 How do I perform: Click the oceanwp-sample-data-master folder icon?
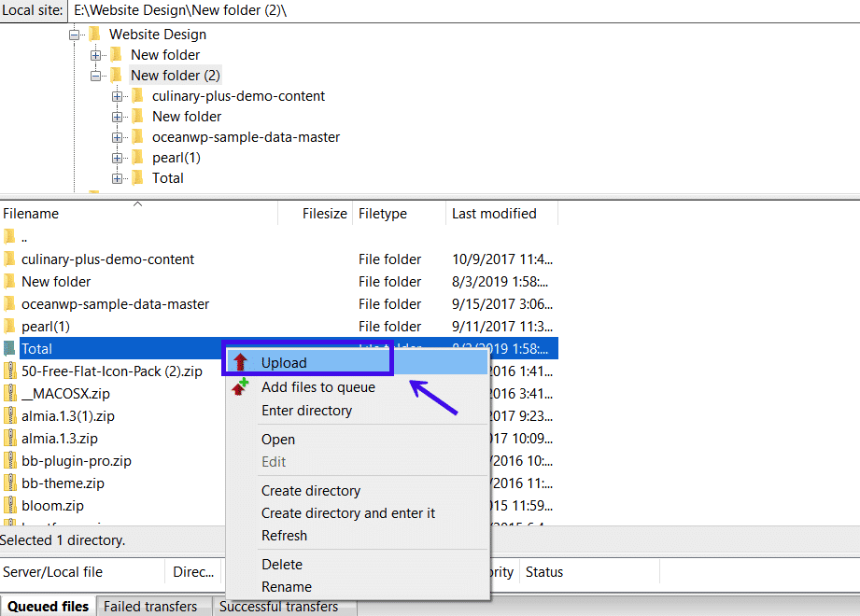pos(9,303)
